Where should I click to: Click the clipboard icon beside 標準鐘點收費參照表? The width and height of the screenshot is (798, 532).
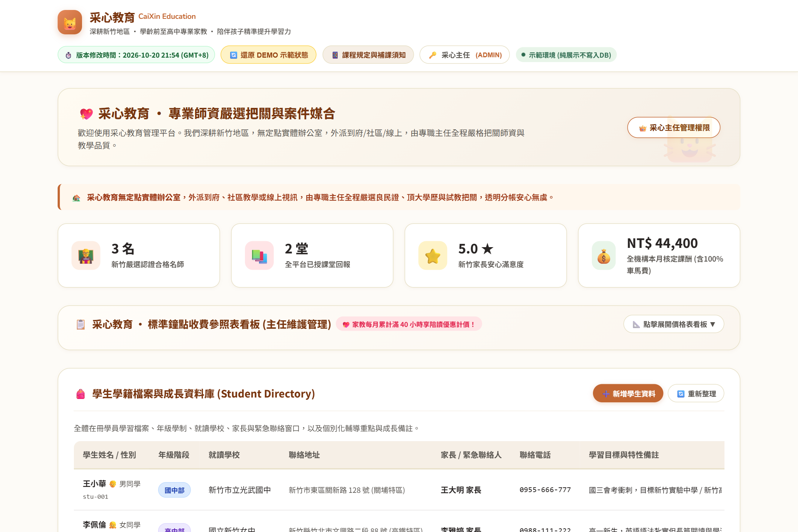[x=81, y=324]
